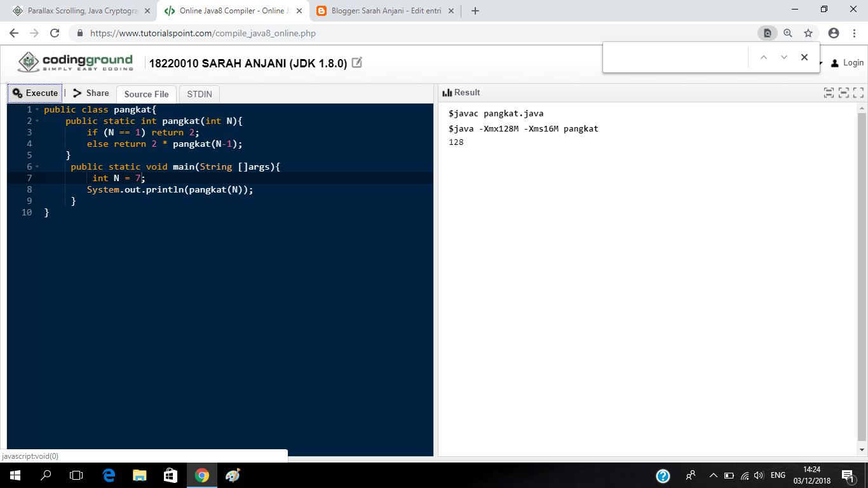
Task: Collapse the pangkat class code fold on line 1
Action: 37,109
